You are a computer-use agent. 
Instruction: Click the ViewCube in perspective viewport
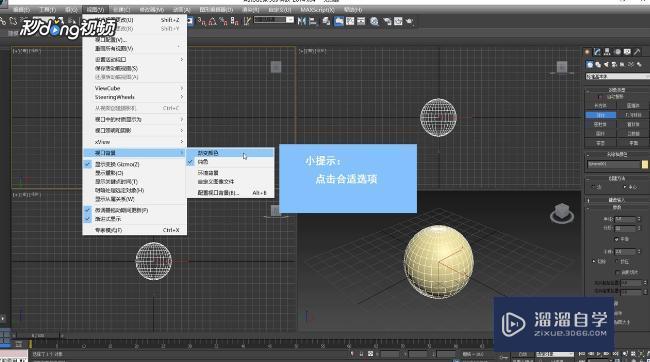pyautogui.click(x=562, y=212)
